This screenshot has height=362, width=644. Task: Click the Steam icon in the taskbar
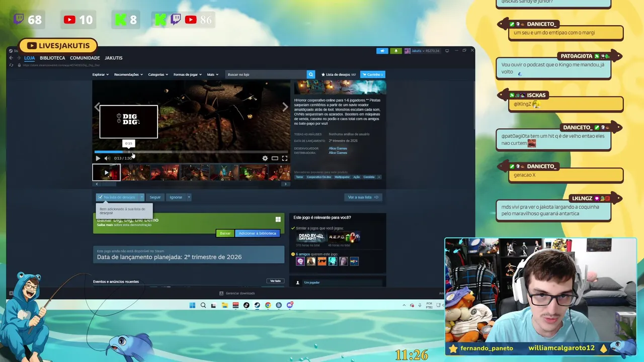point(257,305)
